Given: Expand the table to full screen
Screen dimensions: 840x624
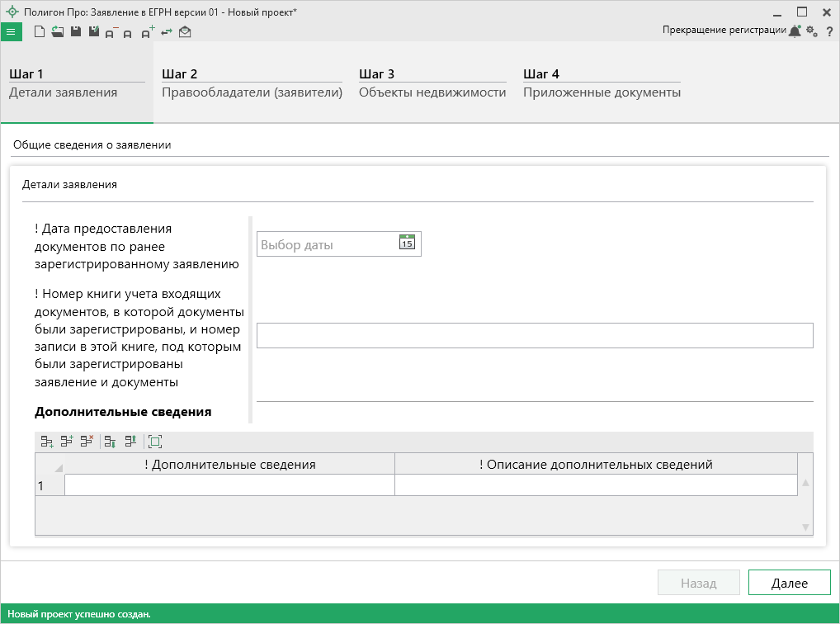Looking at the screenshot, I should click(x=155, y=442).
